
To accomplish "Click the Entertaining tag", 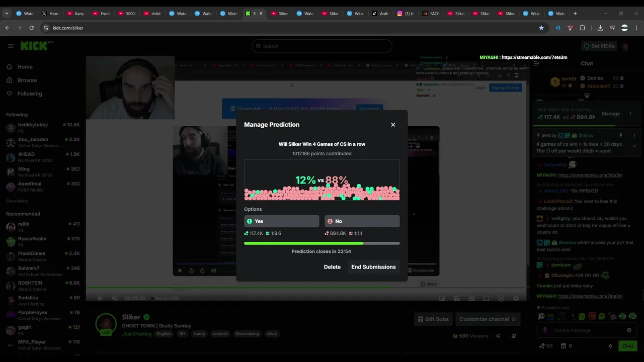I will pos(247,334).
